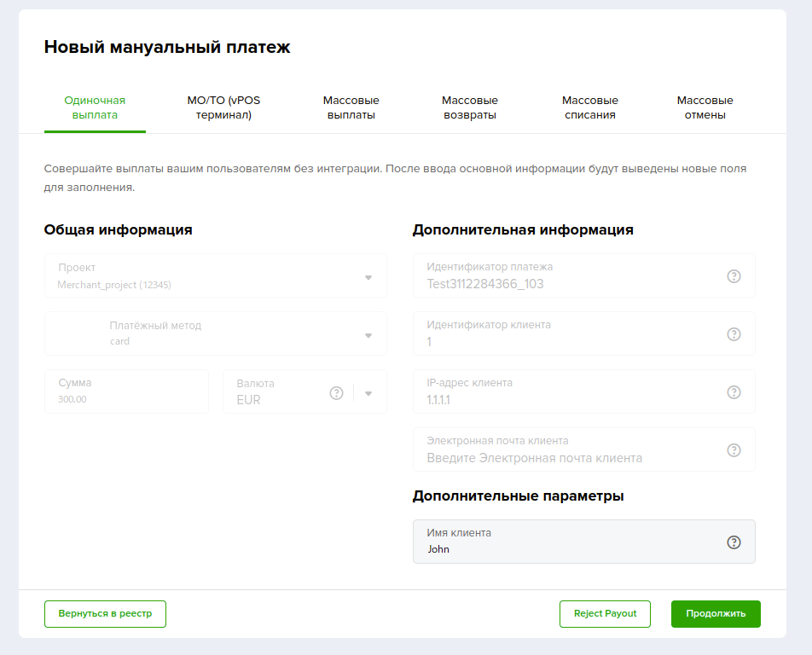Click the Новый мануальный платеж title
Viewport: 812px width, 655px height.
[x=167, y=47]
